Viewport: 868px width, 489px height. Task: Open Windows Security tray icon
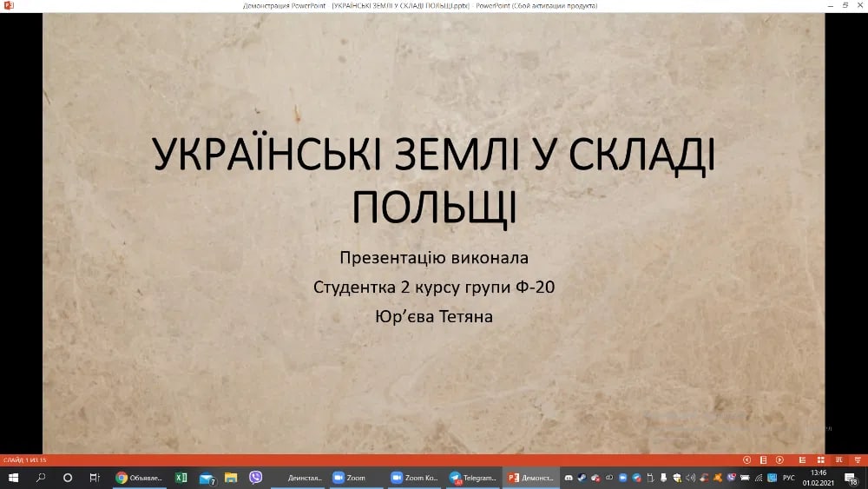tap(677, 478)
